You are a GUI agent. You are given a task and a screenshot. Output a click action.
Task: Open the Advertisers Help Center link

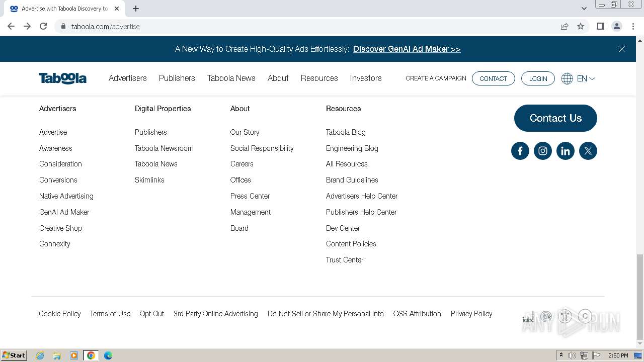pyautogui.click(x=362, y=196)
